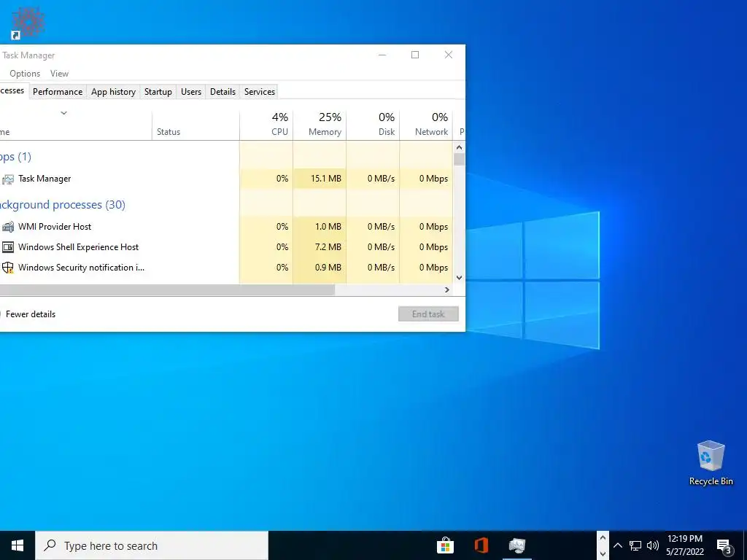Click the taskbar scroll-up arrow
This screenshot has width=747, height=560.
click(603, 538)
